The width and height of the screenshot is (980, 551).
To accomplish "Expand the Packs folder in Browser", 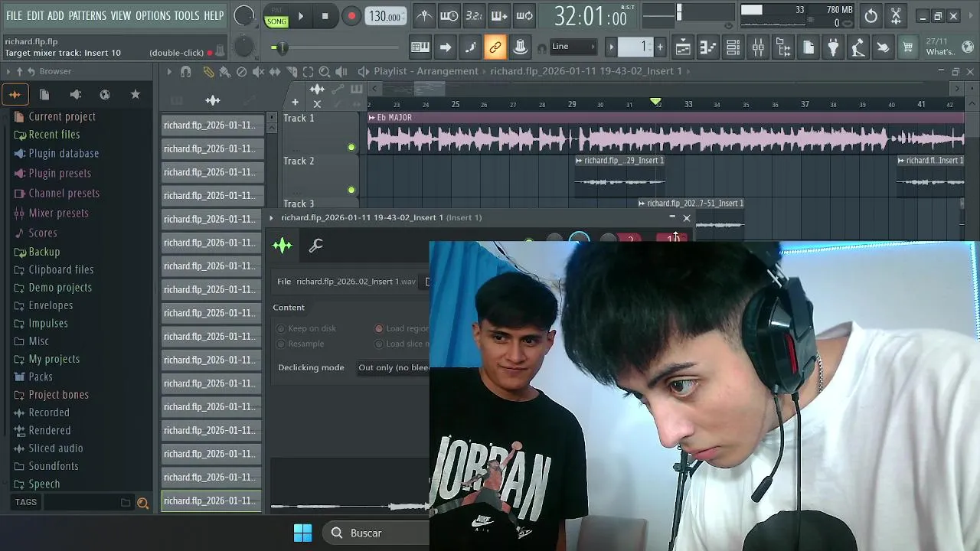I will pos(41,377).
